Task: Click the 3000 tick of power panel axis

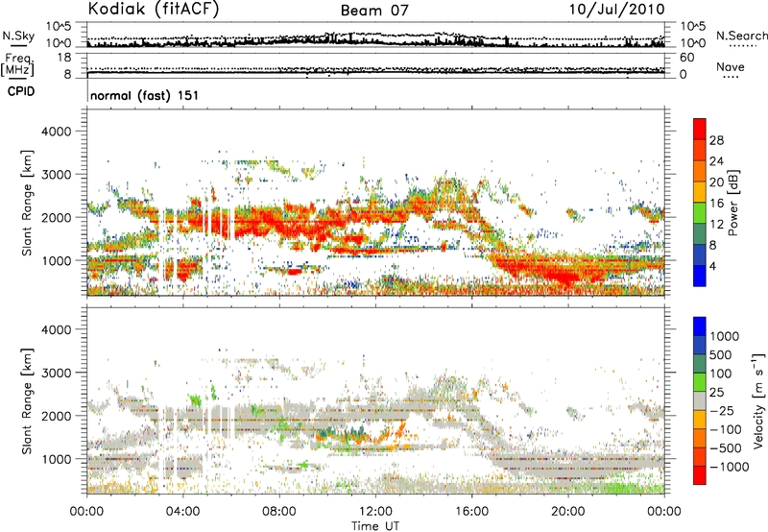Action: 56,175
